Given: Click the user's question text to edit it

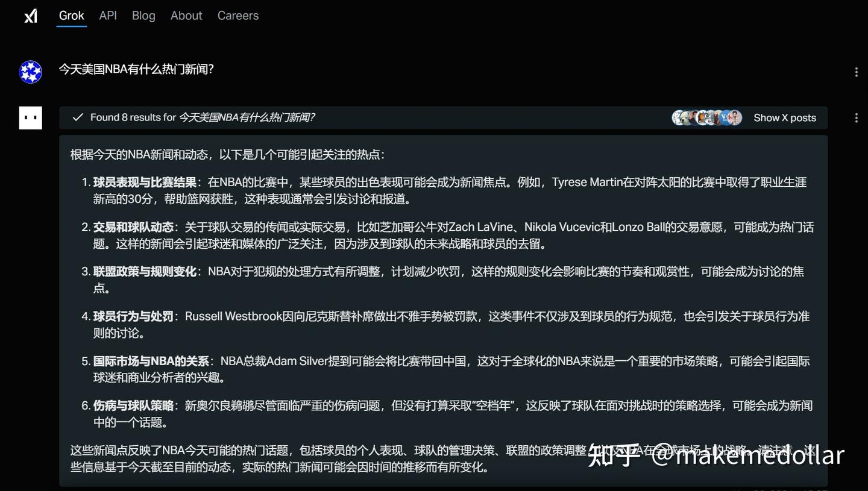Looking at the screenshot, I should (x=137, y=69).
